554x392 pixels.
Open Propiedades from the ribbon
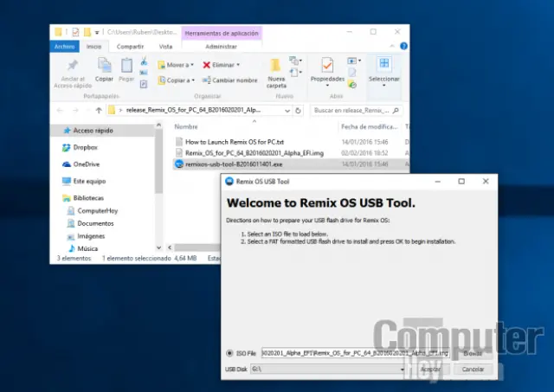coord(327,71)
